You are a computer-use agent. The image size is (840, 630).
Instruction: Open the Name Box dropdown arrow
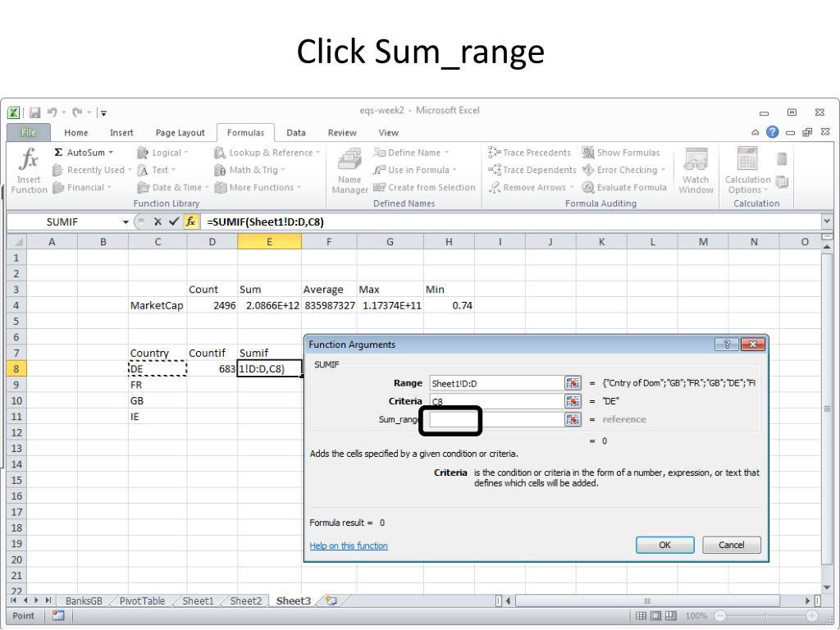126,221
